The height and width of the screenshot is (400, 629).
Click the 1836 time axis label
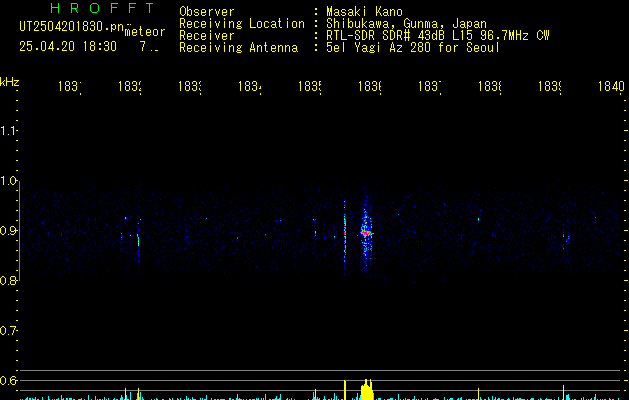[x=369, y=86]
